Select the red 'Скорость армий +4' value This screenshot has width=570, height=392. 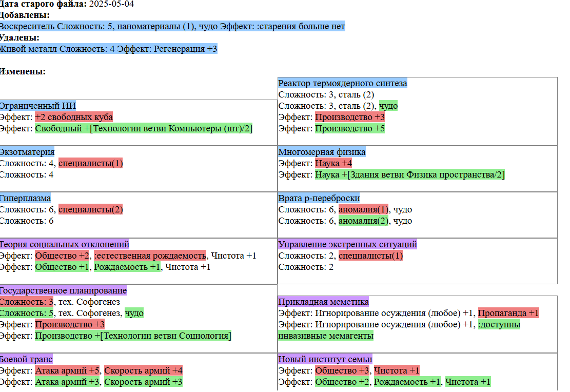pos(143,370)
